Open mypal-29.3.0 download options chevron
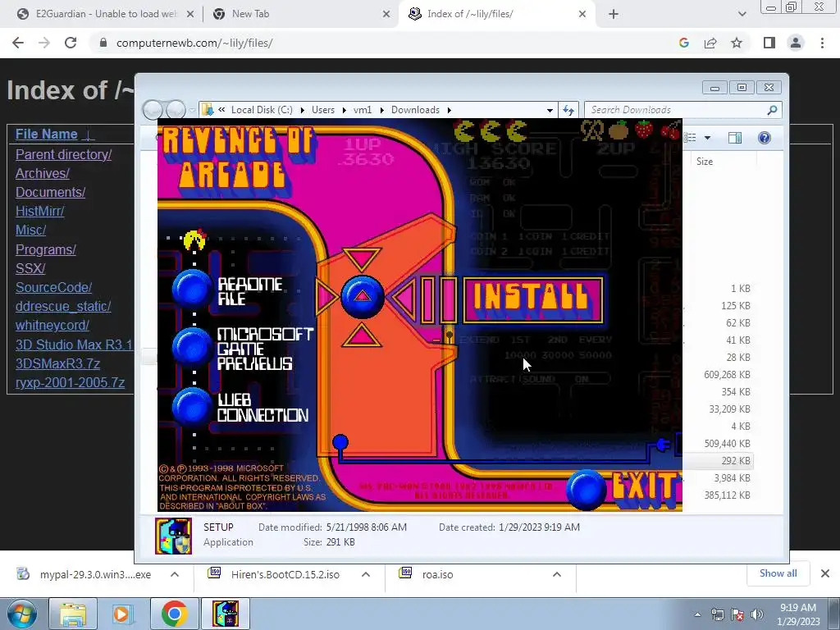Screen dimensions: 840x630 [175, 574]
